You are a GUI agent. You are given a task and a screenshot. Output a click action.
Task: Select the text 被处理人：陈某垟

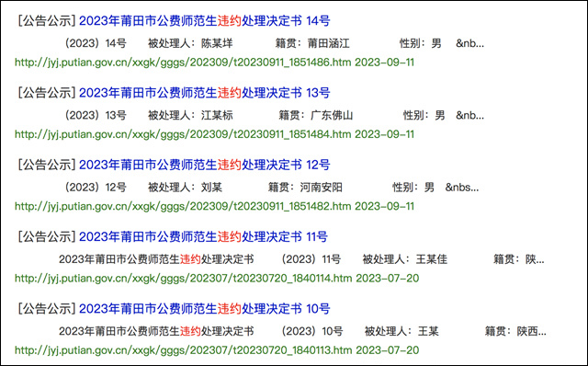click(190, 43)
